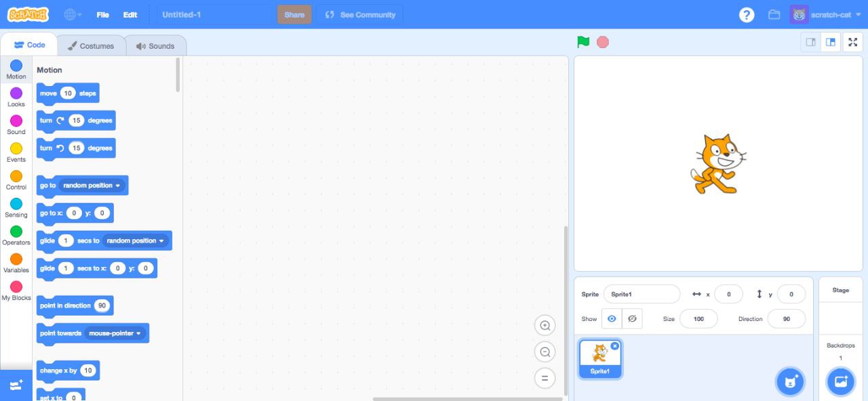Viewport: 868px width, 401px height.
Task: Click the turn clockwise 15 degrees block
Action: (76, 121)
